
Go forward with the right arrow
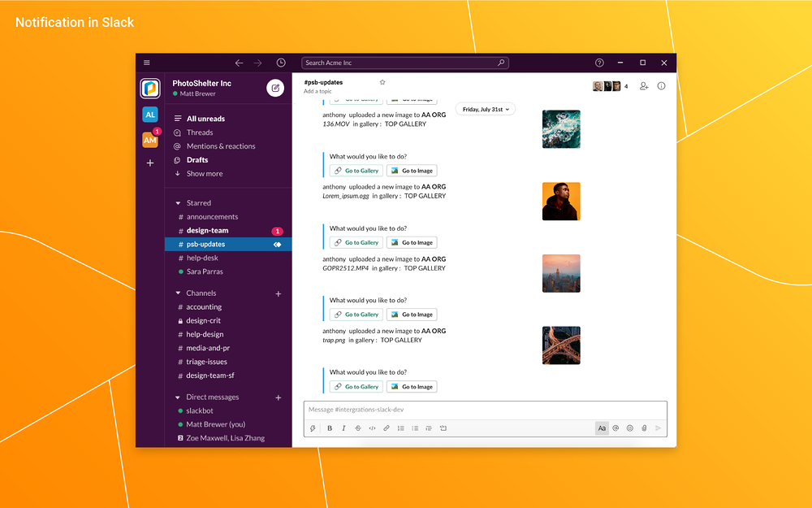258,63
